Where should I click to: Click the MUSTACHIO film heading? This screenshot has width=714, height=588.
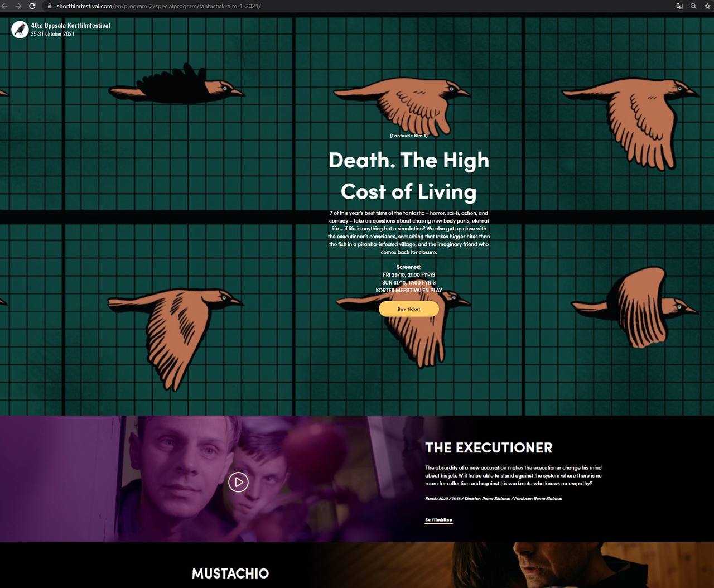[x=230, y=573]
